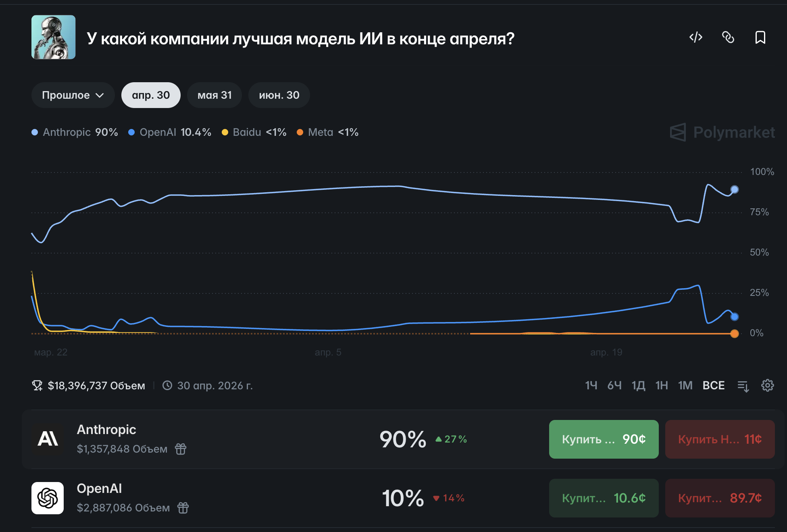The image size is (787, 532).
Task: Select the мая 31 market tab
Action: tap(214, 95)
